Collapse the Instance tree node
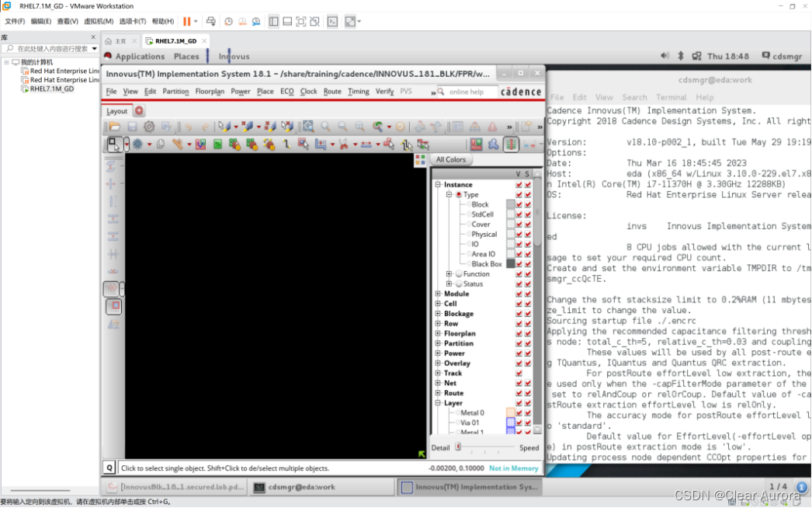The height and width of the screenshot is (508, 812). [x=438, y=184]
